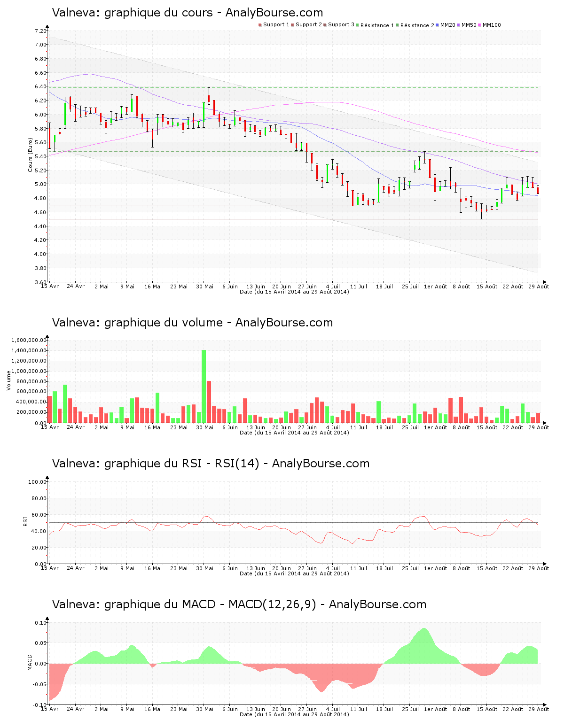This screenshot has height=728, width=564.
Task: Click '18 Juil' date under MACD chart
Action: click(384, 709)
